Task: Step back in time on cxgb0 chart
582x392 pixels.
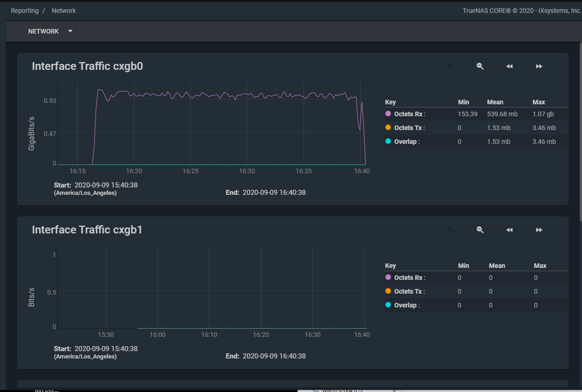Action: 509,66
